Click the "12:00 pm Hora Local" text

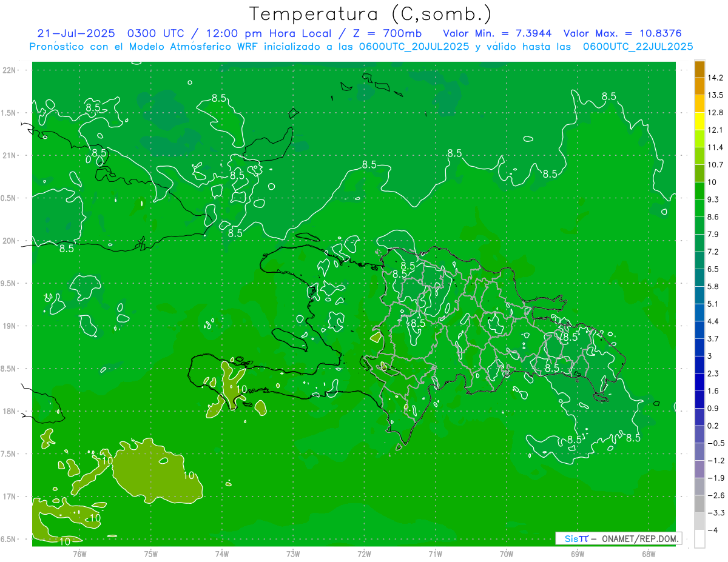pos(270,33)
